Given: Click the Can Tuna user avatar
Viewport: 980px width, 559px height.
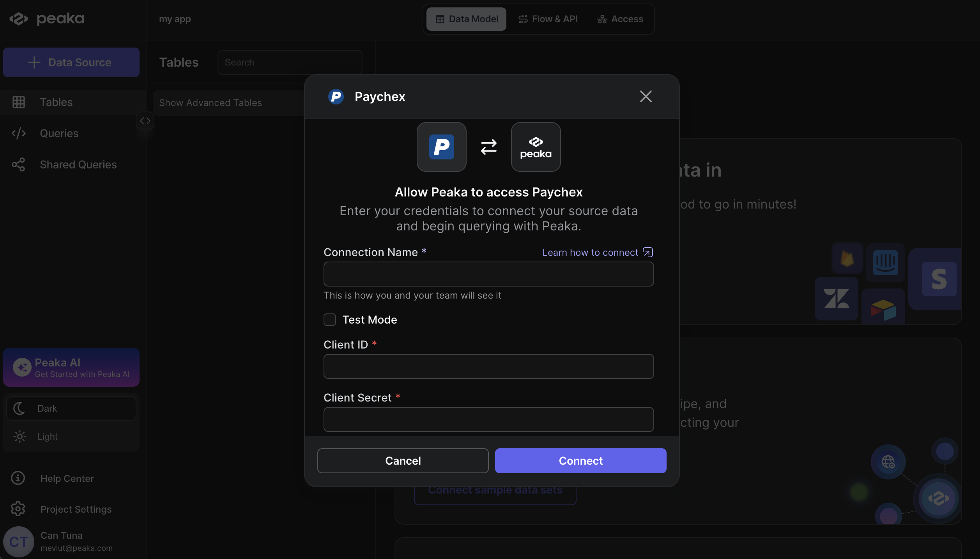Looking at the screenshot, I should [x=18, y=542].
